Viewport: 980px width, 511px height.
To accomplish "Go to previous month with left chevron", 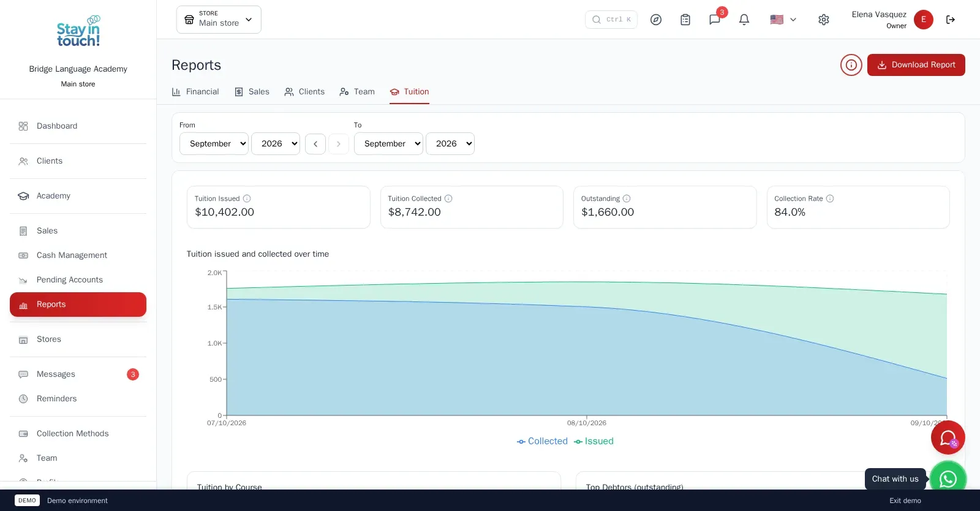I will coord(315,144).
